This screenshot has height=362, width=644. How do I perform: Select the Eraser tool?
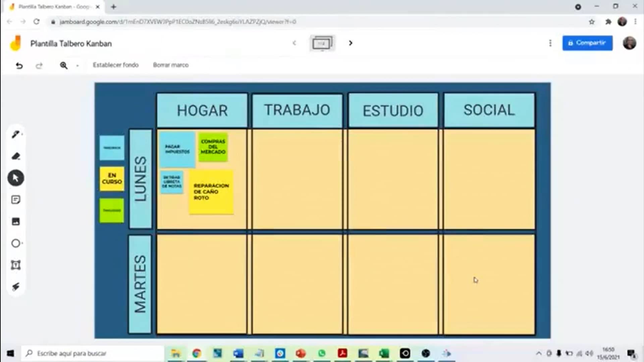click(x=16, y=156)
